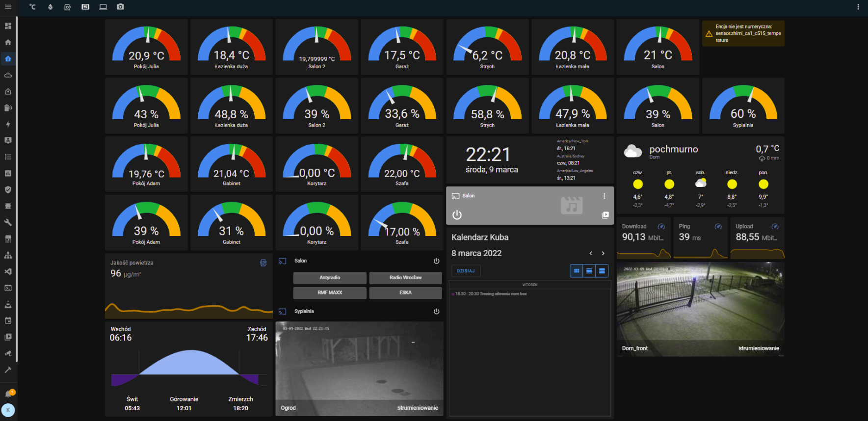Open the laptop view tab
Screen dimensions: 868x421
coord(103,7)
